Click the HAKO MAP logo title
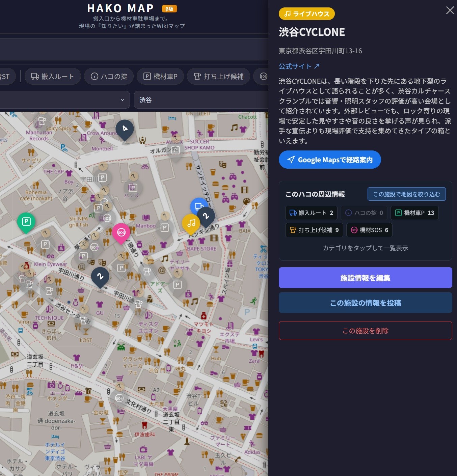 coord(120,8)
